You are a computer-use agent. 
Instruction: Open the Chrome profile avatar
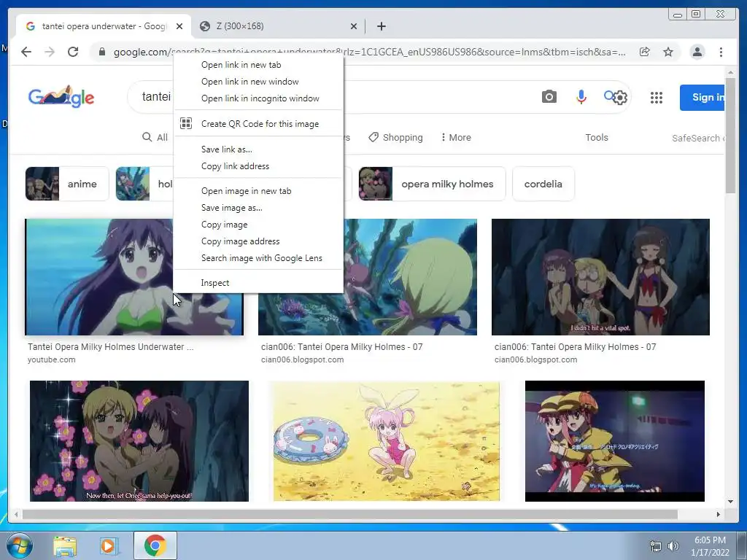pyautogui.click(x=697, y=52)
